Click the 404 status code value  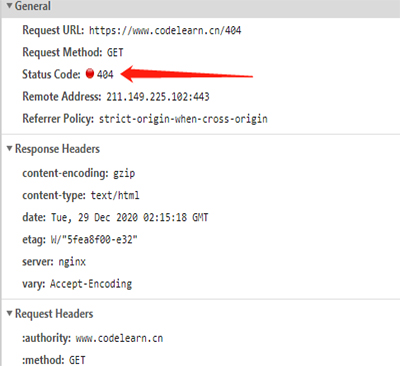[105, 74]
